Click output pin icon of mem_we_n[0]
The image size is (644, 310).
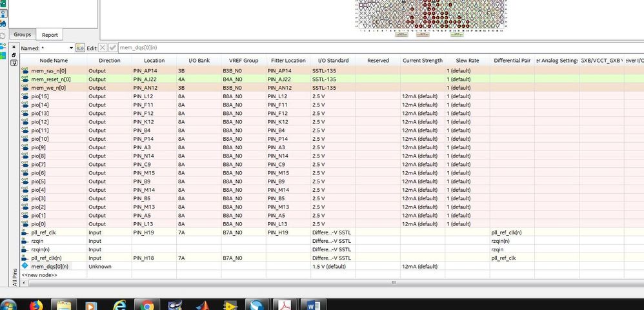click(x=25, y=88)
